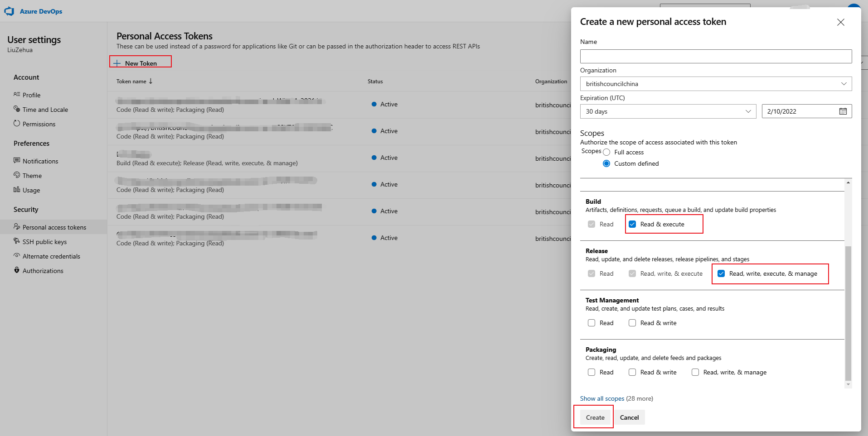Open Personal access tokens menu item
This screenshot has width=868, height=436.
point(54,227)
